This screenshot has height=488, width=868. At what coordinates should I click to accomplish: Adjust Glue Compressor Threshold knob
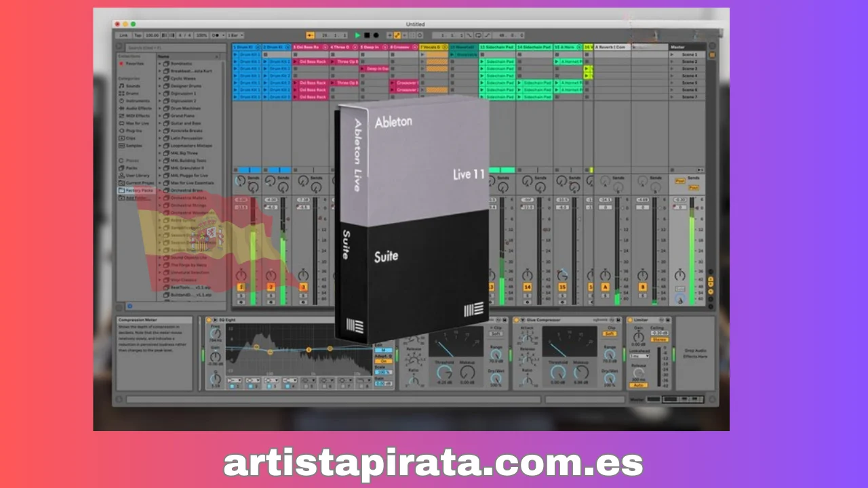558,373
